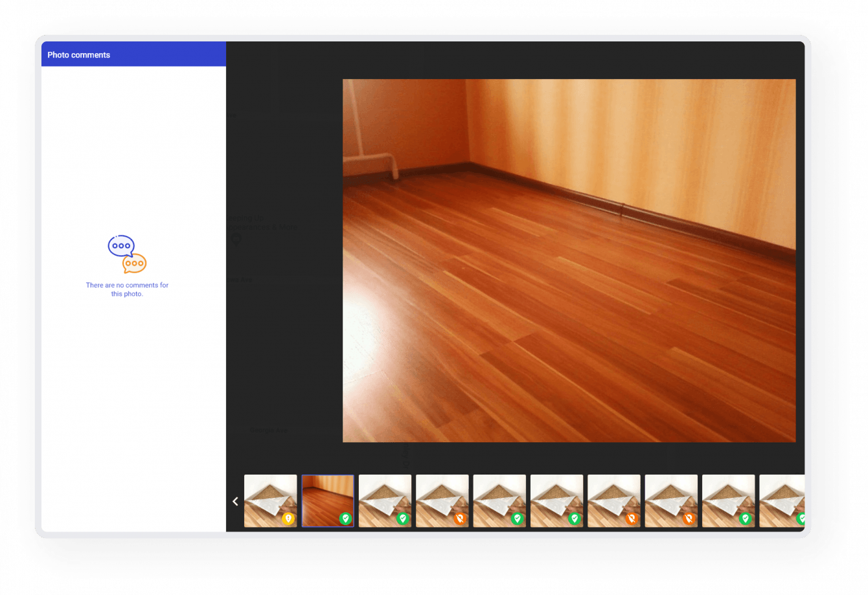This screenshot has height=595, width=868.
Task: Select the thumbnail with the yellow warning badge
Action: click(271, 501)
